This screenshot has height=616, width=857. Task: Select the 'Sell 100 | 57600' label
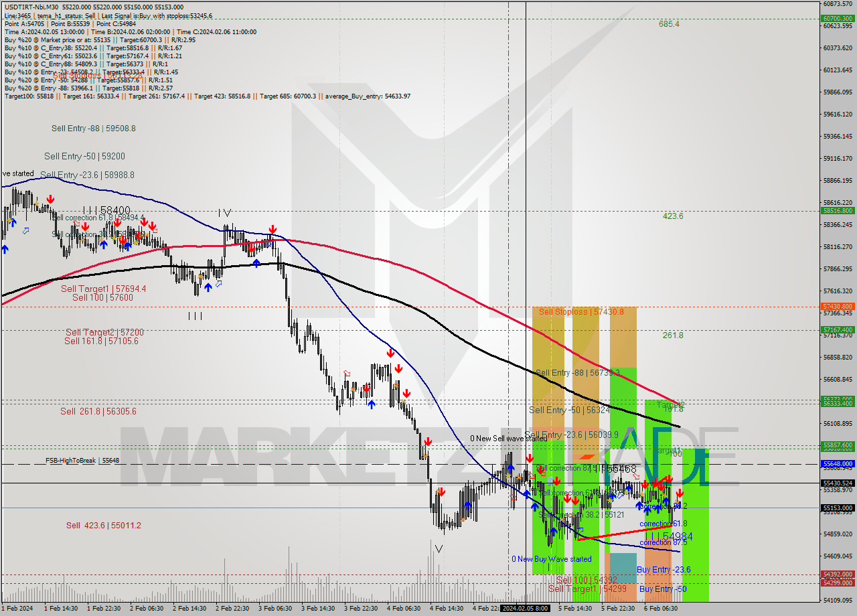tap(102, 297)
